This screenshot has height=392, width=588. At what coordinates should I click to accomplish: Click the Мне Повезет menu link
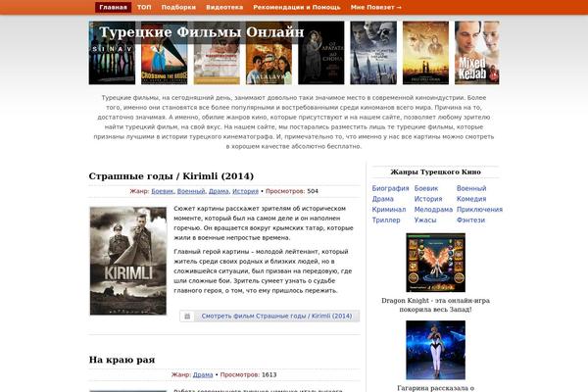[x=375, y=7]
